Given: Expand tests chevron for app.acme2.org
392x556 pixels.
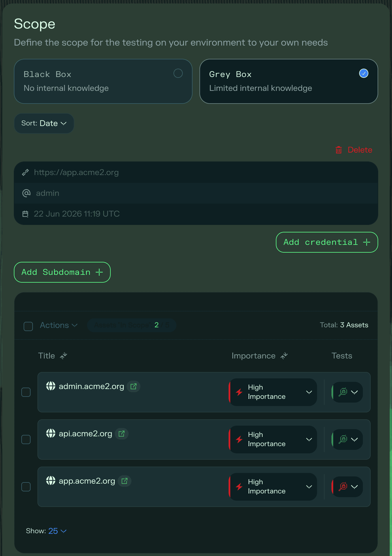Looking at the screenshot, I should pyautogui.click(x=355, y=487).
